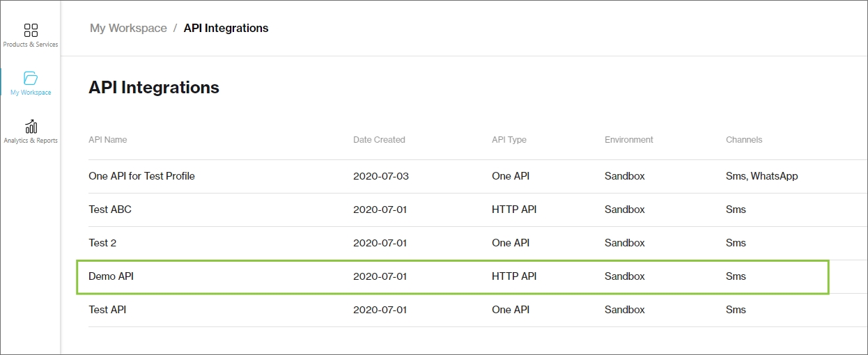Click the API Type column header
868x355 pixels.
pyautogui.click(x=509, y=140)
